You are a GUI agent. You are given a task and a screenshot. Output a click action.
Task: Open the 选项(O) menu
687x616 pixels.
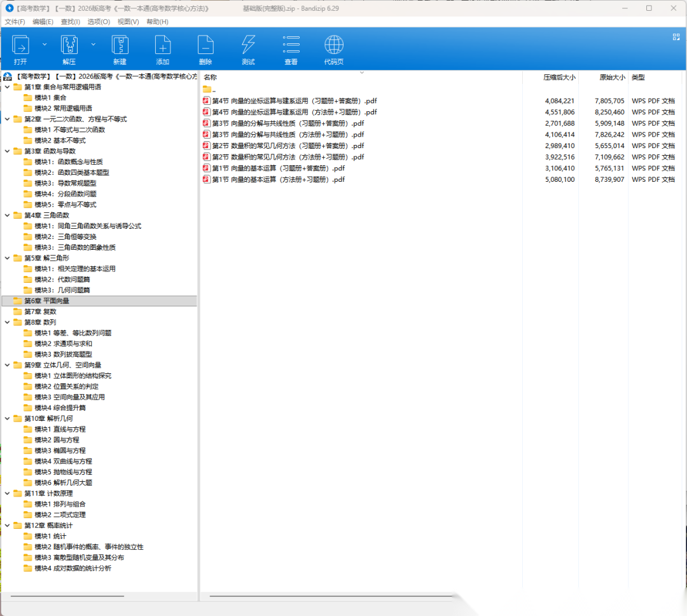[99, 22]
